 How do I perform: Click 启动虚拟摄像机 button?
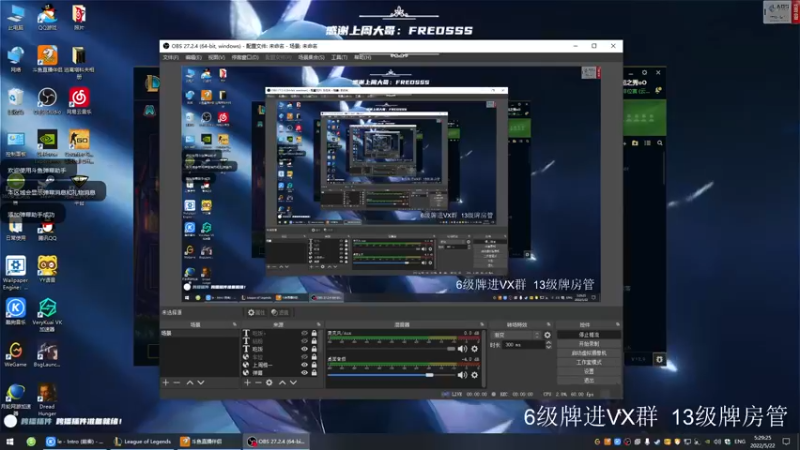click(589, 353)
